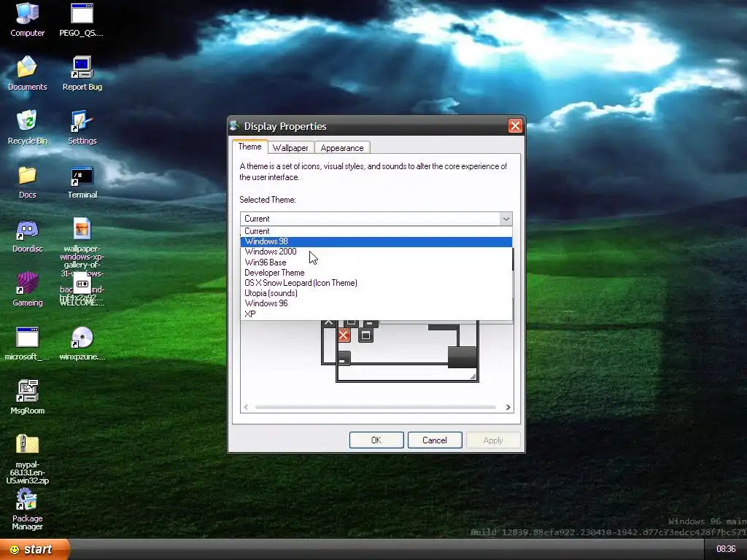This screenshot has width=747, height=560.
Task: Click the Apply button
Action: tap(493, 440)
